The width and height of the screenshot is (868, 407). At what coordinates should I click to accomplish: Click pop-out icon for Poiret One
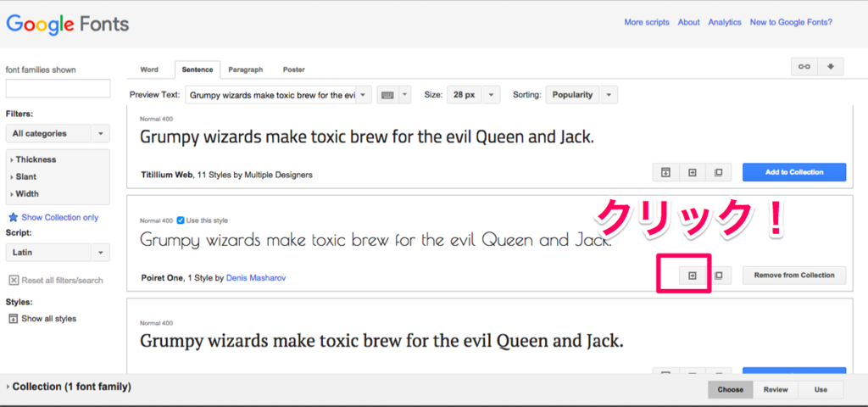tap(719, 276)
